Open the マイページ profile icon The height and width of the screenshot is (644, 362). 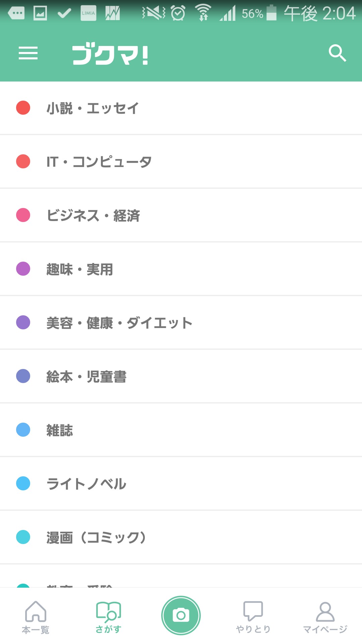325,612
